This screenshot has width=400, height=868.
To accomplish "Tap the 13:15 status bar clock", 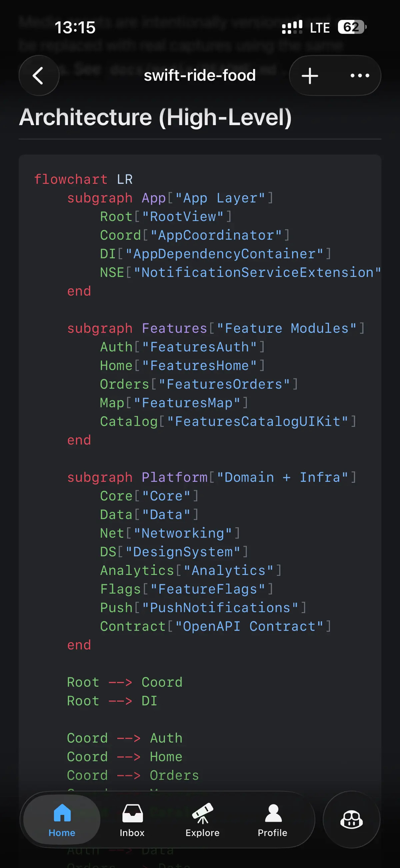I will [75, 27].
